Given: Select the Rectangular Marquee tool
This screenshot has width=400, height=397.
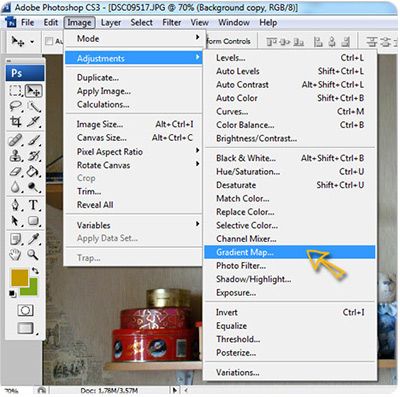Looking at the screenshot, I should (15, 91).
